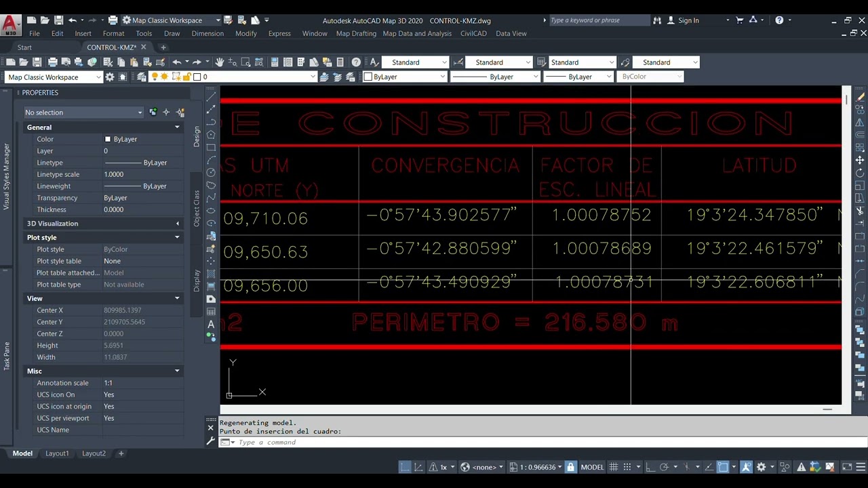The height and width of the screenshot is (488, 868).
Task: Click Paste clipboard icon in toolbar
Action: (x=134, y=62)
